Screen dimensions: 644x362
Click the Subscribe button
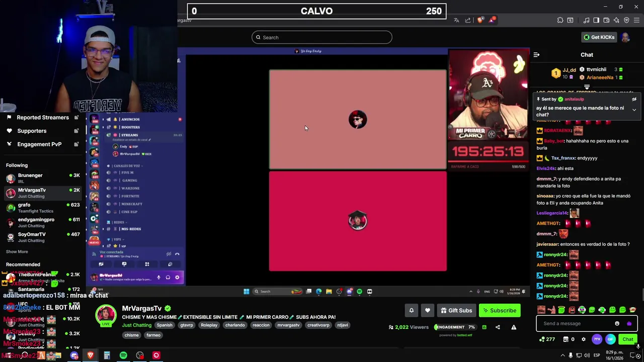[500, 311]
